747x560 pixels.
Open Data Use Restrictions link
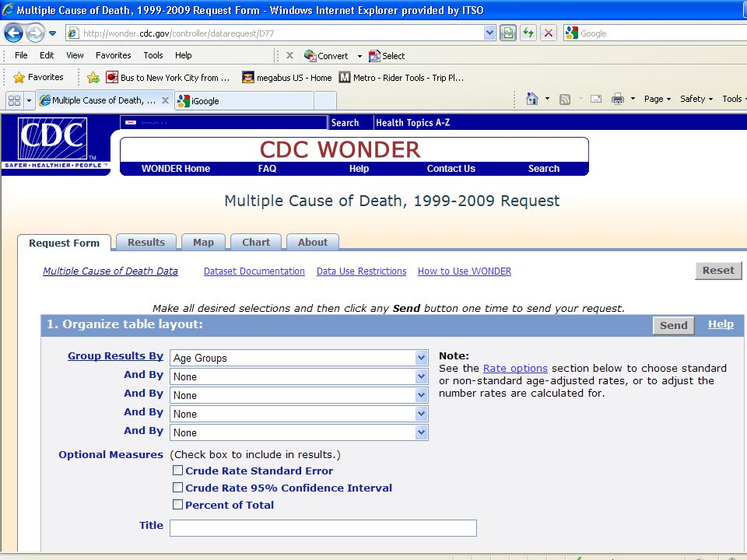point(362,271)
